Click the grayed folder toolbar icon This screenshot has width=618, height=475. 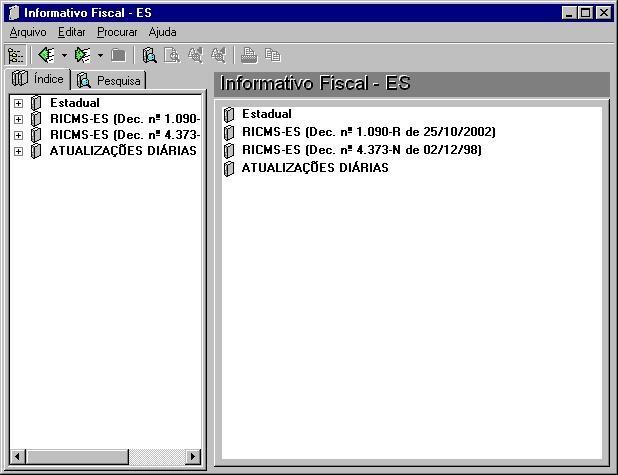[118, 55]
